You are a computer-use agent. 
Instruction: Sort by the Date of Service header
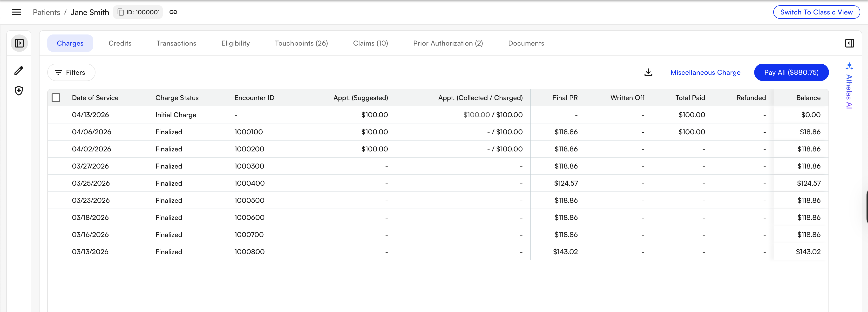95,98
